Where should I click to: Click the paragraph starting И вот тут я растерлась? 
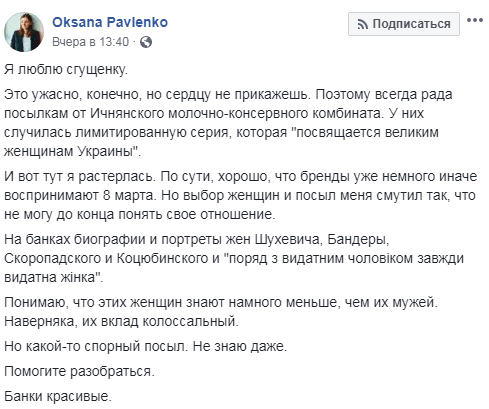tap(240, 195)
